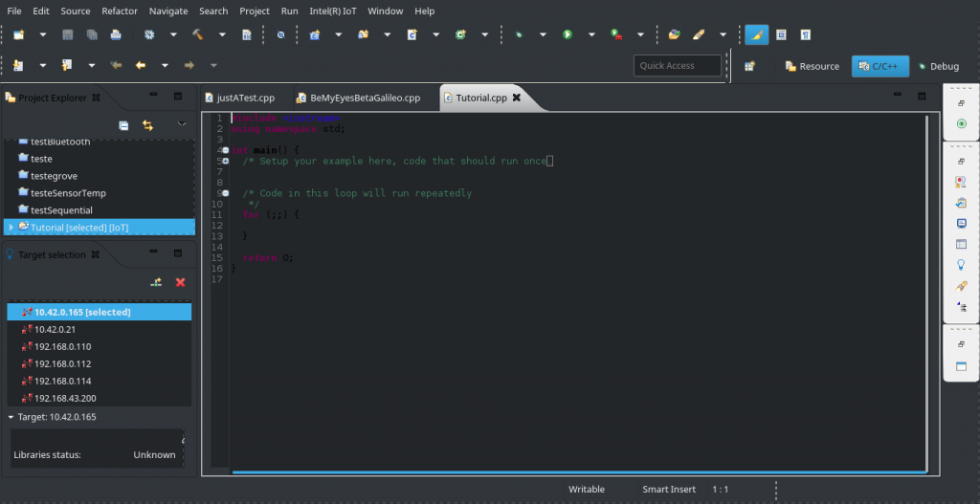Open the Intel(R) IoT menu
Viewport: 980px width, 504px height.
[x=333, y=11]
